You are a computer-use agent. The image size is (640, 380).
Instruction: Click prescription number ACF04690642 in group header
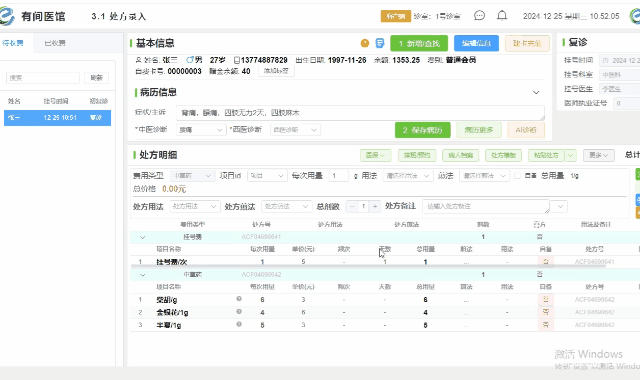click(261, 274)
